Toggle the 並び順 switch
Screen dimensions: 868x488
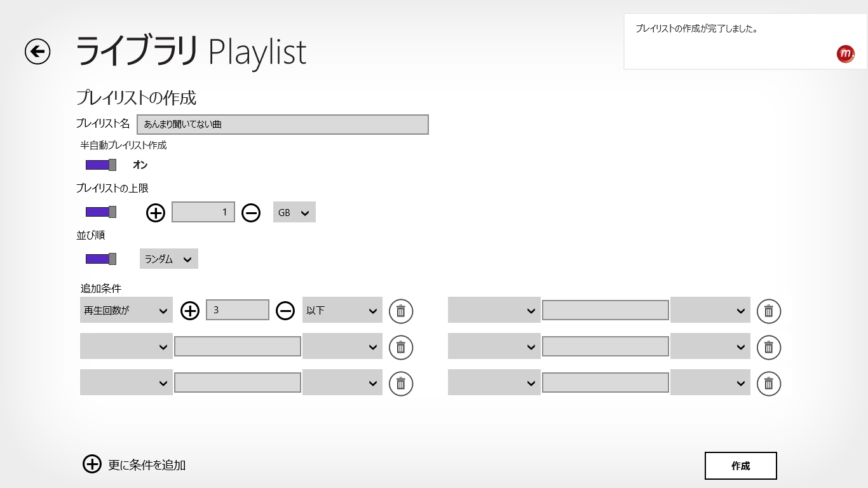click(101, 259)
